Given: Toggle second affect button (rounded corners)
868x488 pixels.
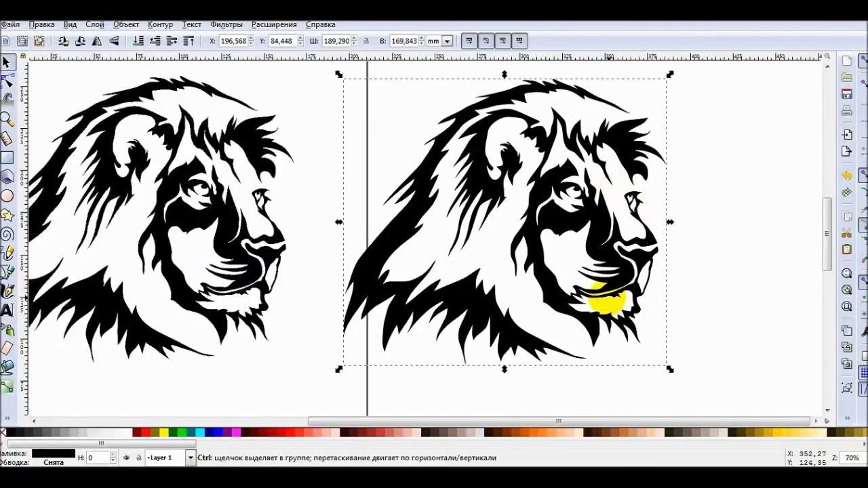Looking at the screenshot, I should click(486, 41).
